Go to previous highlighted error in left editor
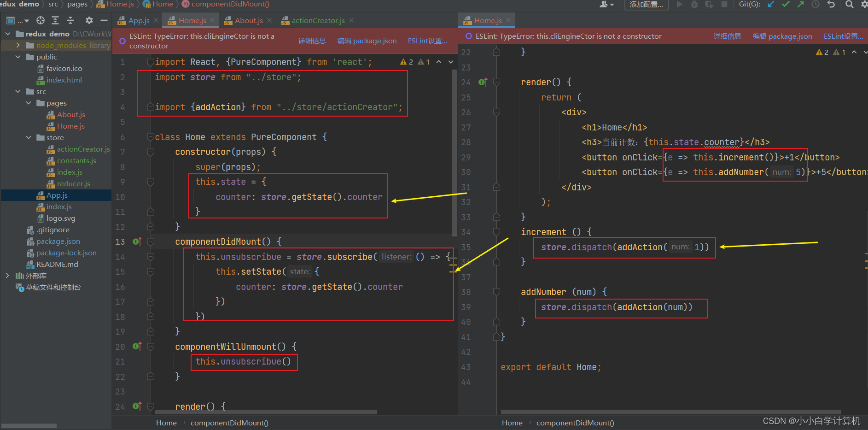The image size is (868, 430). pyautogui.click(x=439, y=62)
